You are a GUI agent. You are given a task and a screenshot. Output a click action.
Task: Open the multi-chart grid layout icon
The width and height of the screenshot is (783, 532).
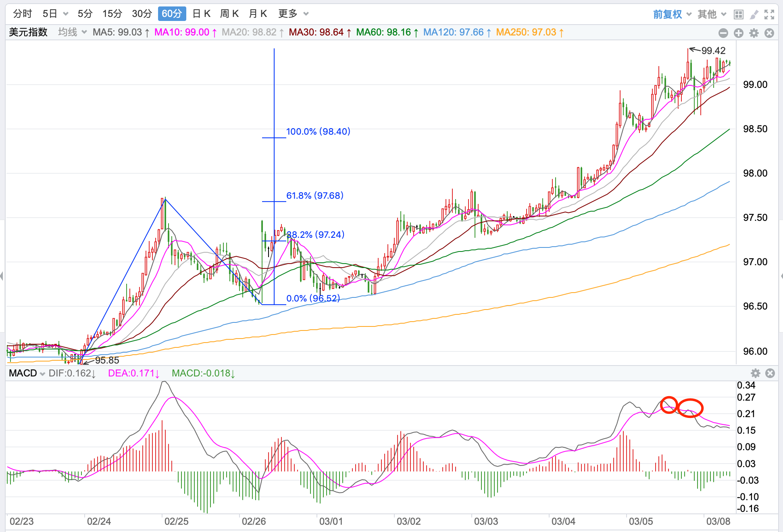[x=738, y=15]
